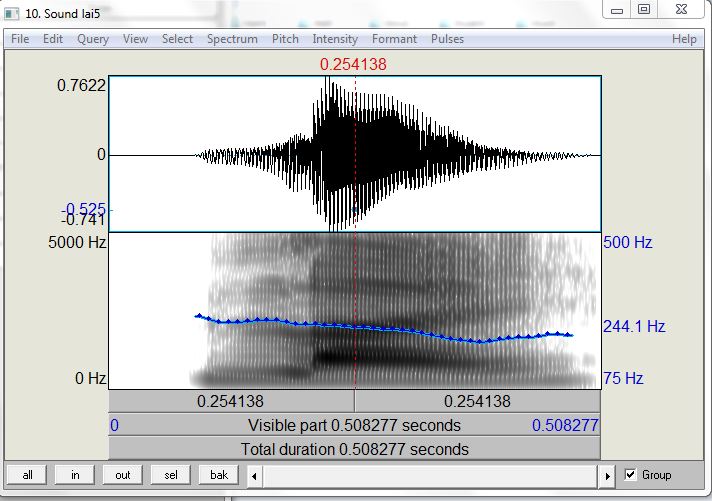
Task: Open the Spectrum menu
Action: 232,39
